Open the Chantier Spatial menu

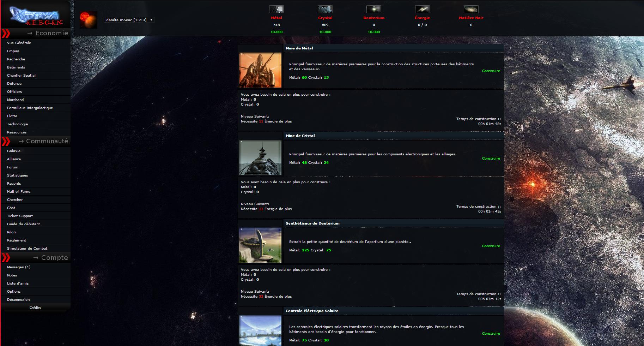click(x=21, y=76)
